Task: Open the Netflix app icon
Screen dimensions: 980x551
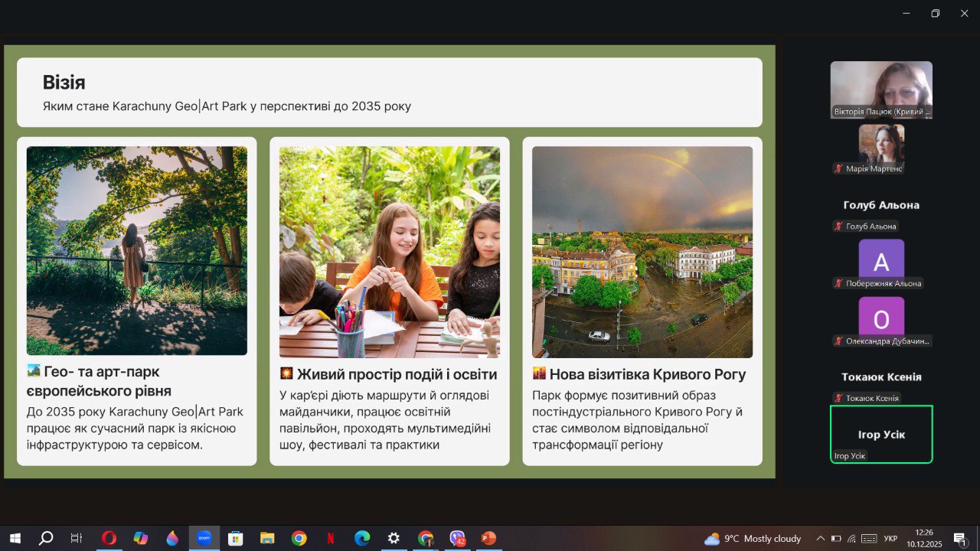Action: coord(331,538)
